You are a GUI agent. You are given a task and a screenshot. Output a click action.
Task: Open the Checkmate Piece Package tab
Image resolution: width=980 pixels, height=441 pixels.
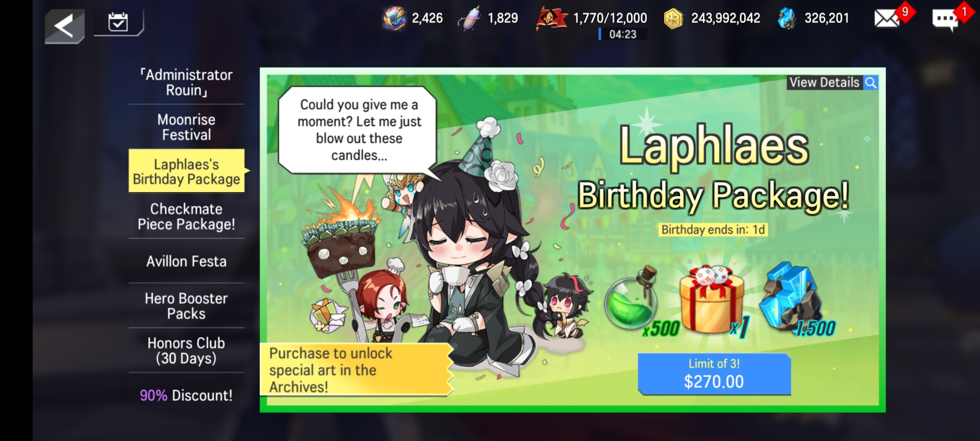pos(187,216)
